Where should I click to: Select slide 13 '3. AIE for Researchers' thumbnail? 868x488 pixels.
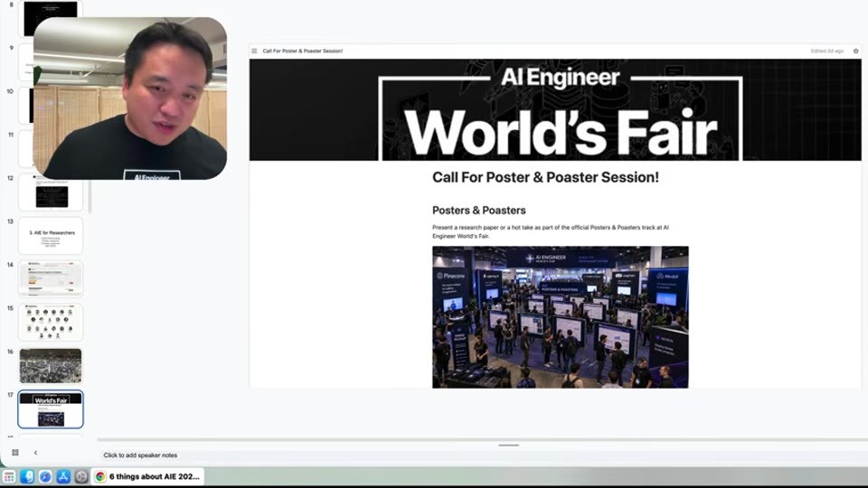pos(51,236)
